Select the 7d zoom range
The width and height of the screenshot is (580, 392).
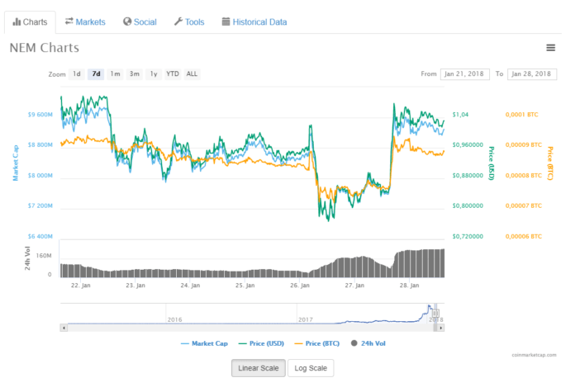96,74
